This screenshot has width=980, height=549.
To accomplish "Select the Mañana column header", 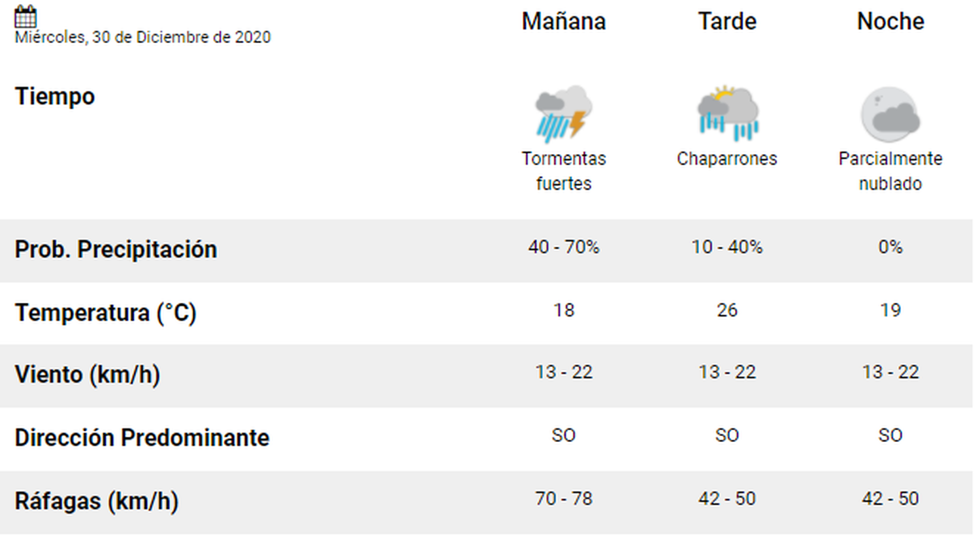I will pyautogui.click(x=563, y=22).
